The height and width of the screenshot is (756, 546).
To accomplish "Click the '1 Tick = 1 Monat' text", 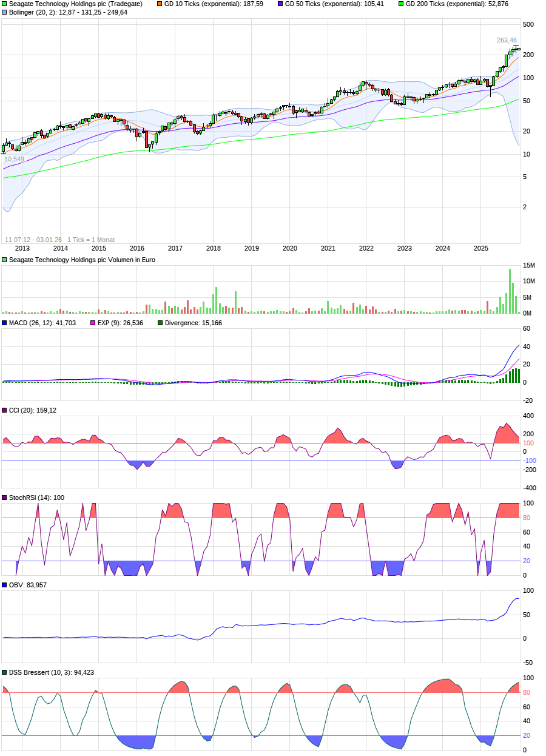I will [91, 240].
